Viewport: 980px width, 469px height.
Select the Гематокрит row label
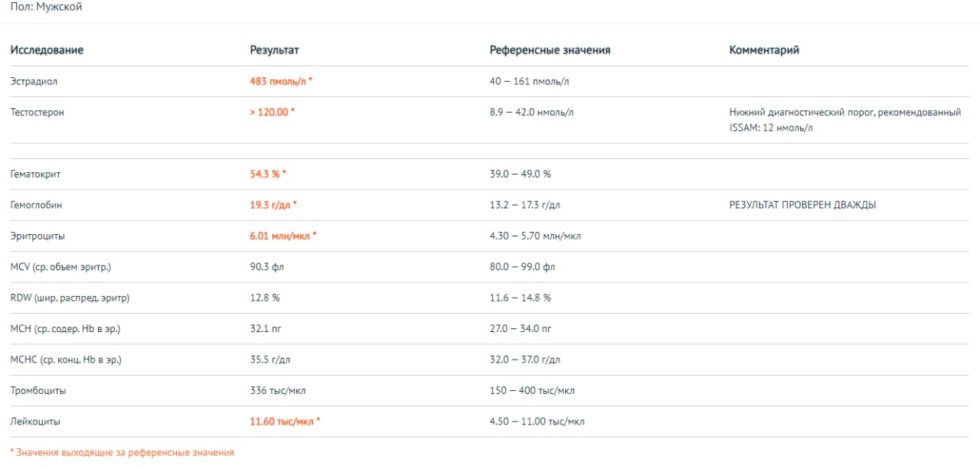(35, 174)
